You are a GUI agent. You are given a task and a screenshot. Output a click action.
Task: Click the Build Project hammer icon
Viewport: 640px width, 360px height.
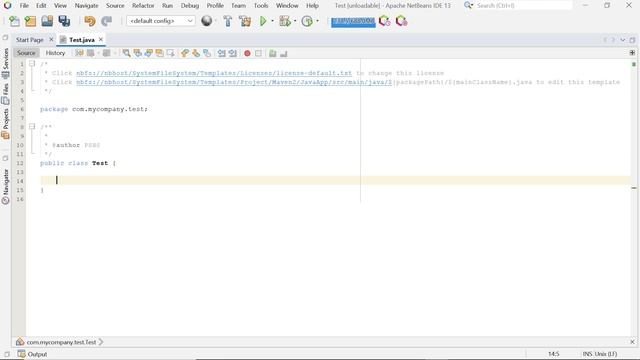pyautogui.click(x=228, y=21)
